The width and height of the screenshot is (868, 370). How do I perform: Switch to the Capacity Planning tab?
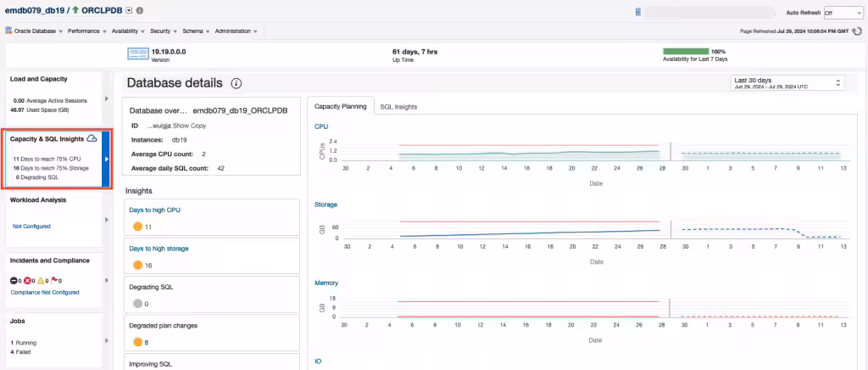[x=341, y=106]
